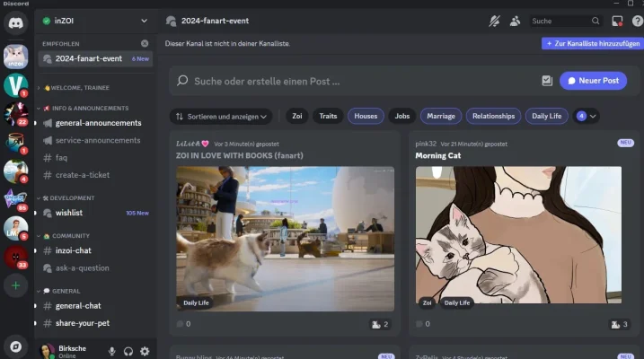Open the 2024-fanart-event channel
Image resolution: width=644 pixels, height=359 pixels.
coord(95,59)
